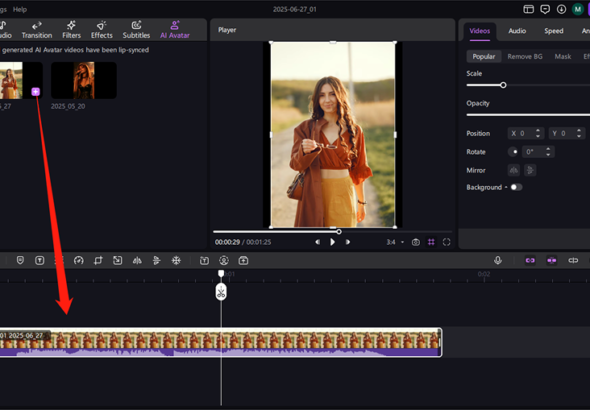Click the scissors split button on playhead
This screenshot has height=410, width=590.
click(x=221, y=292)
